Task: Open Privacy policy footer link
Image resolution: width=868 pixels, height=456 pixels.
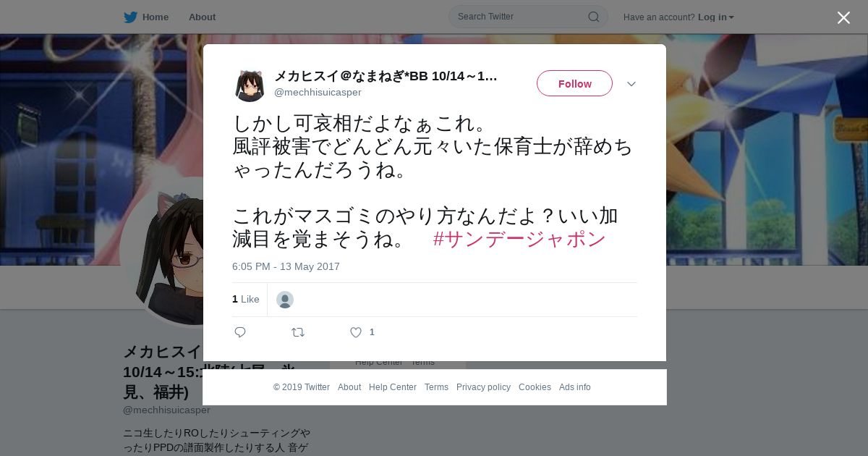Action: (x=483, y=387)
